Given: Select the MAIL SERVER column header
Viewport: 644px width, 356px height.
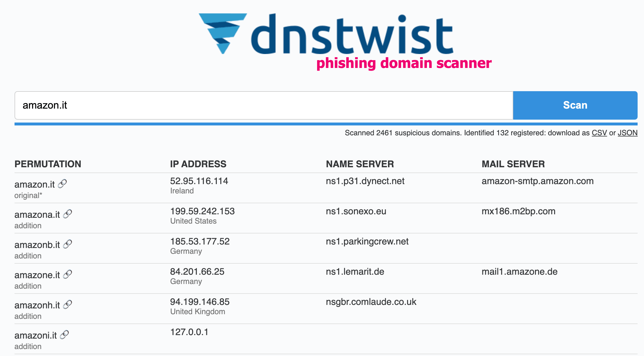Looking at the screenshot, I should (513, 164).
